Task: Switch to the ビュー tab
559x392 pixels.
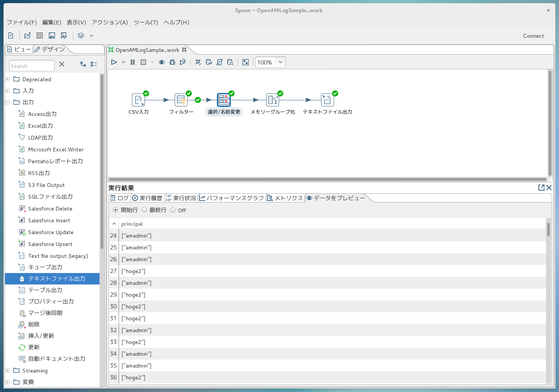Action: click(x=19, y=49)
